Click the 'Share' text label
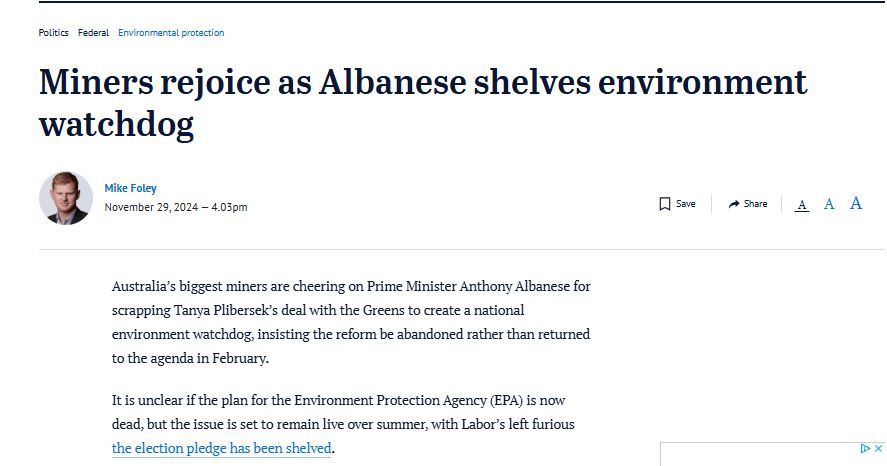Screen dimensions: 887x466 click(x=755, y=204)
